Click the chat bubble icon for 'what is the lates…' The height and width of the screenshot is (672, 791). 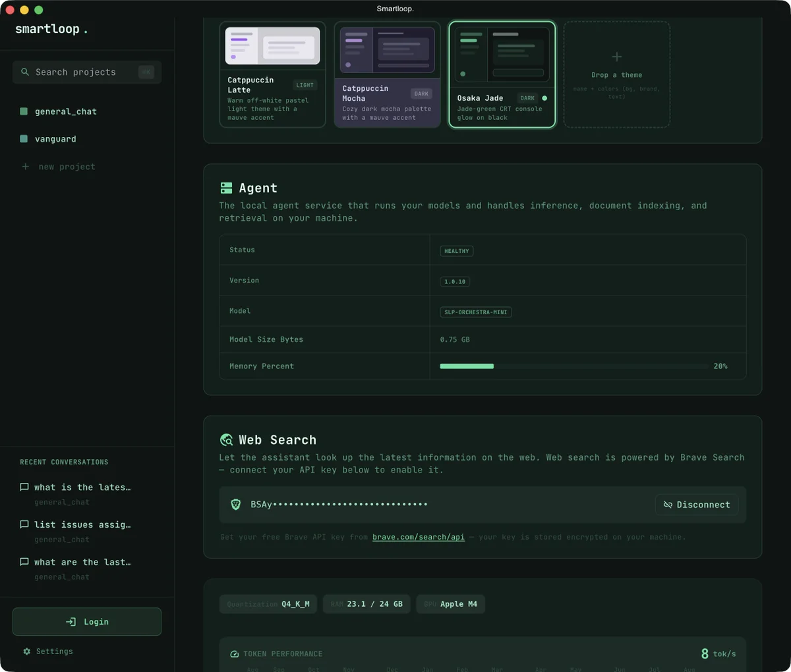click(24, 488)
